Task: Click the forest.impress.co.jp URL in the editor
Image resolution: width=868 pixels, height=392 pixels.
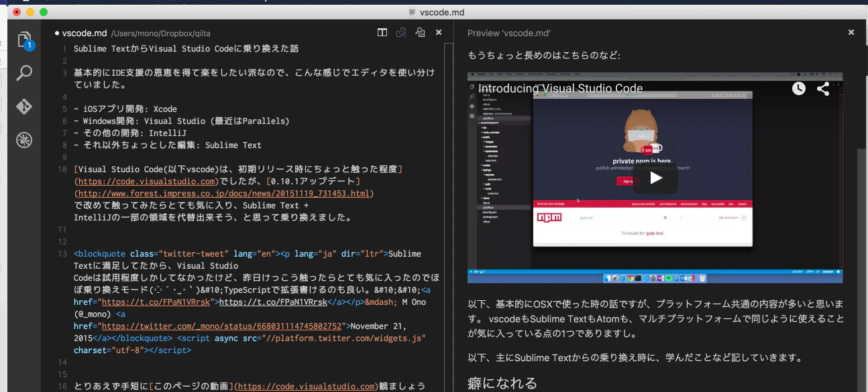Action: pos(224,194)
